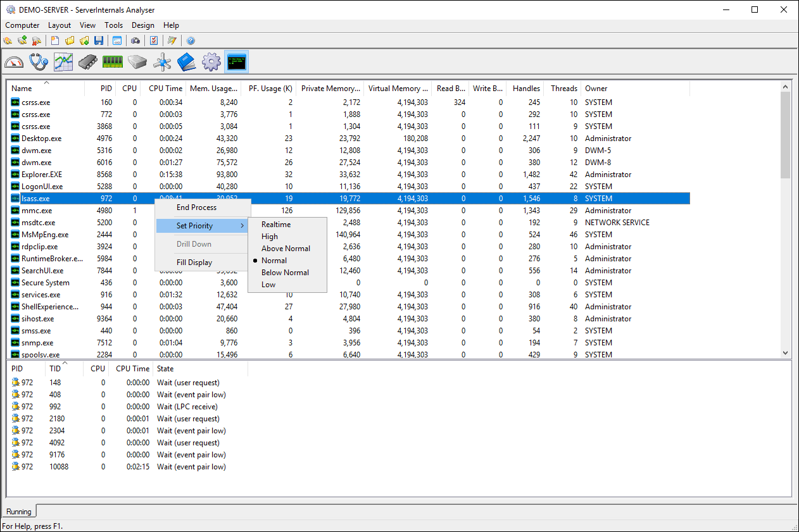
Task: Open the gear view in the large toolbar
Action: 211,62
